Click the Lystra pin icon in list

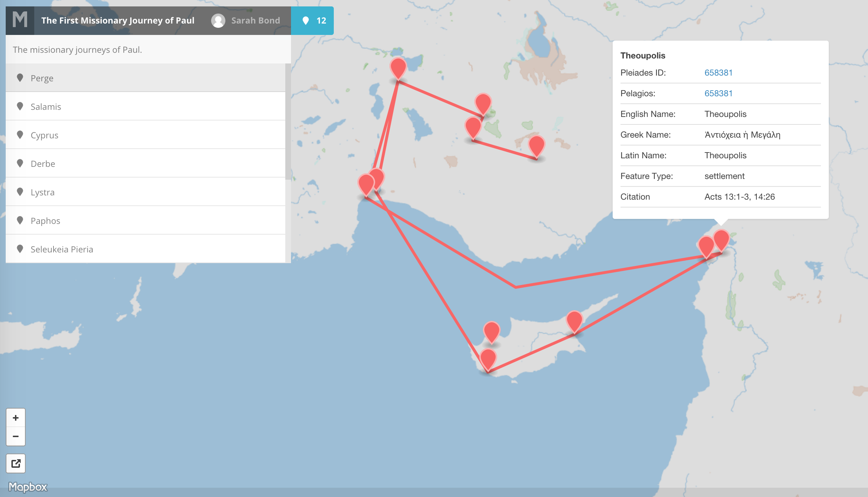20,192
